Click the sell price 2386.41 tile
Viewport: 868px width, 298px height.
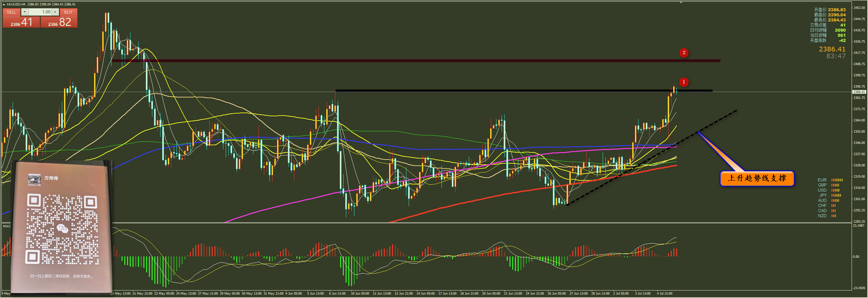click(21, 22)
